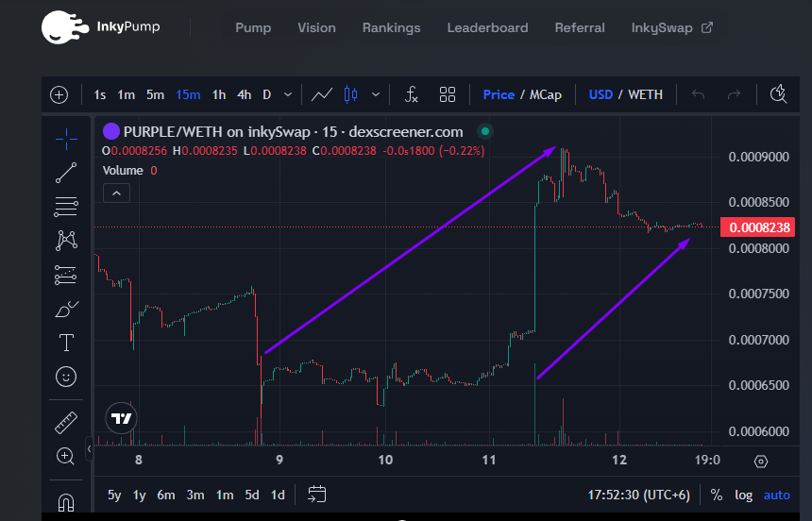Select the forecasting position tool
Image resolution: width=812 pixels, height=521 pixels.
click(66, 275)
